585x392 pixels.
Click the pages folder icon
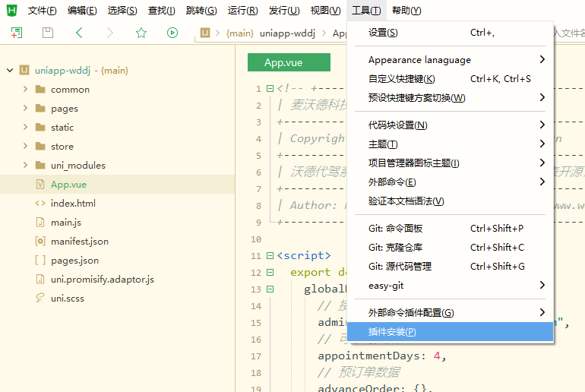click(x=40, y=108)
